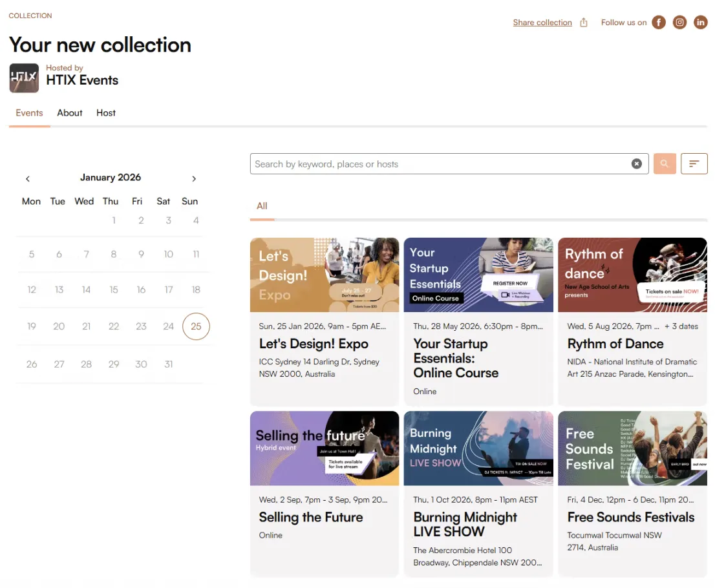This screenshot has height=588, width=715.
Task: Click the HTIX Events host name
Action: click(x=82, y=80)
